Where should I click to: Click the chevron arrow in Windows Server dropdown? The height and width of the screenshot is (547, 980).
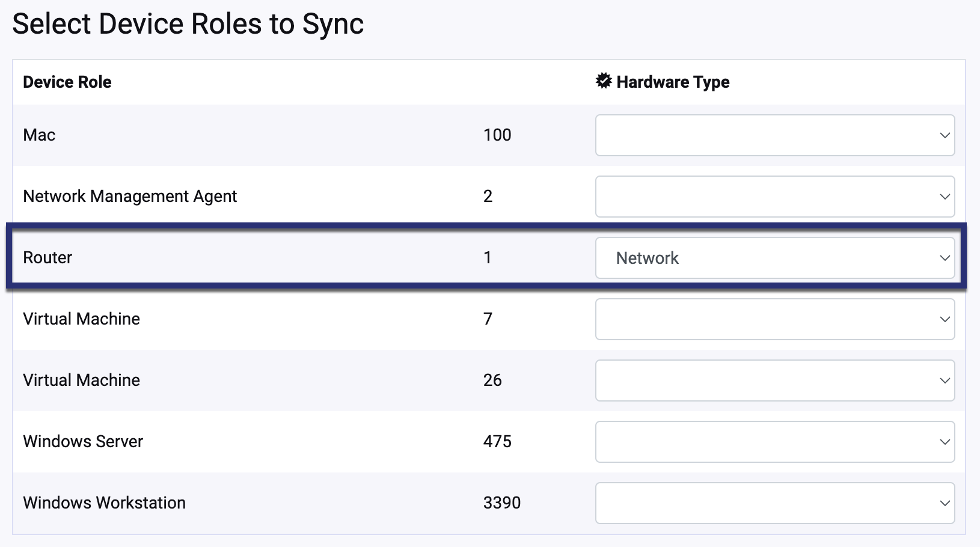(x=945, y=442)
